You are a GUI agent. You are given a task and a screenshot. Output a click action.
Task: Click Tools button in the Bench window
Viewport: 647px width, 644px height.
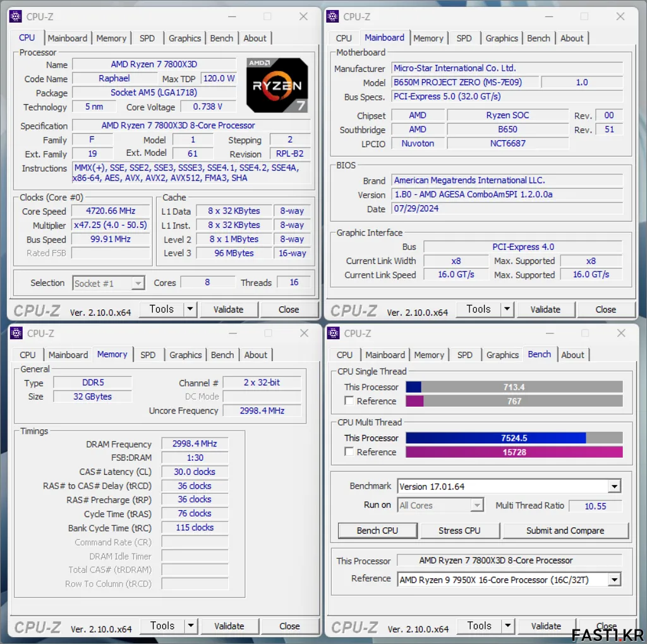[x=479, y=626]
